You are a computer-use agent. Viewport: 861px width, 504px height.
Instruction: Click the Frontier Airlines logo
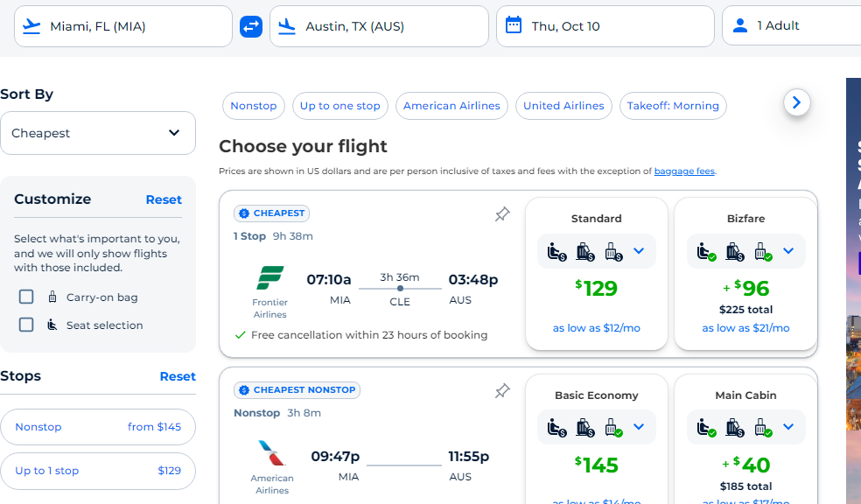[x=270, y=277]
